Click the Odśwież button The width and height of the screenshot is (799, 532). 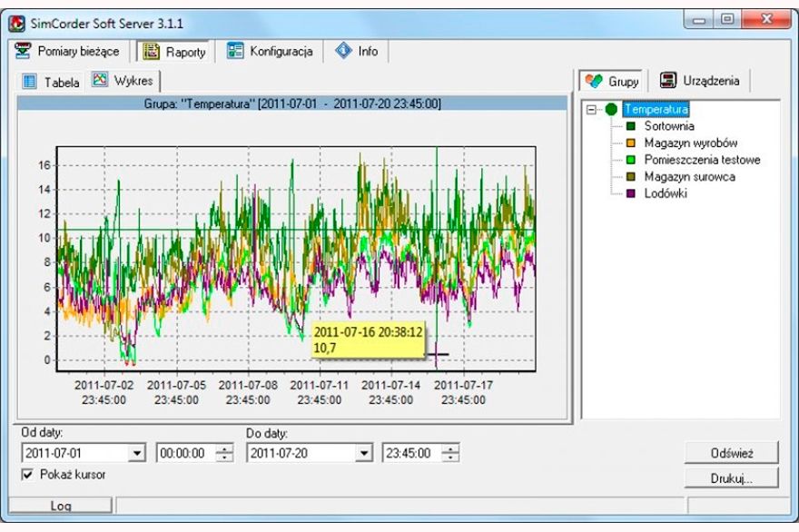731,453
